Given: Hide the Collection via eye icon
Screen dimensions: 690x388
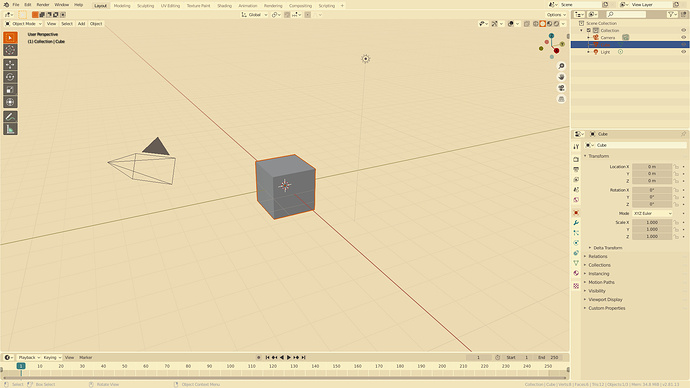Looking at the screenshot, I should tap(683, 30).
